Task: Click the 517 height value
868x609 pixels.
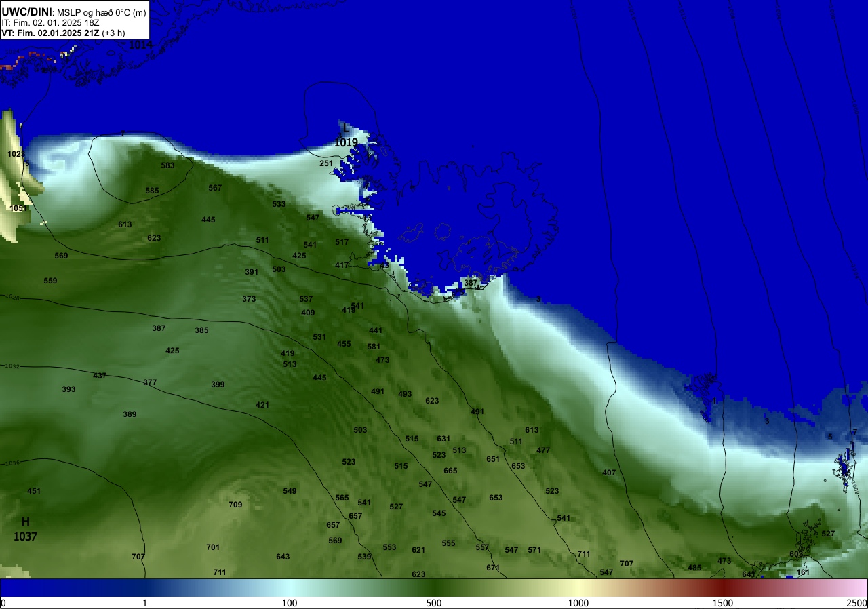Action: tap(342, 242)
